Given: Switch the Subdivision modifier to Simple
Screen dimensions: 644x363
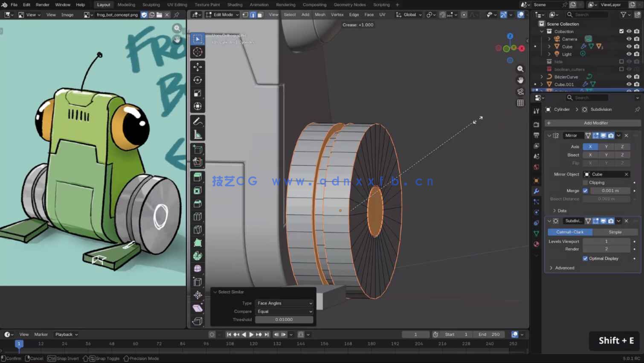Looking at the screenshot, I should click(615, 232).
